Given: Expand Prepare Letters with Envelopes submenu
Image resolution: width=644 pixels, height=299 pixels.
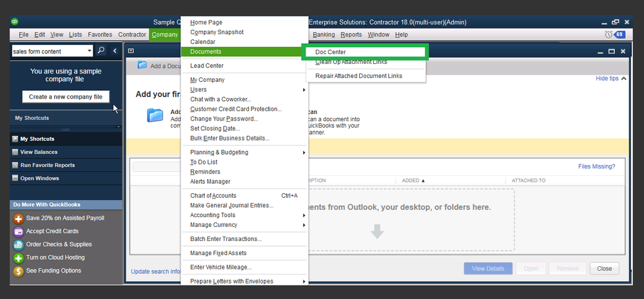Looking at the screenshot, I should pos(304,282).
